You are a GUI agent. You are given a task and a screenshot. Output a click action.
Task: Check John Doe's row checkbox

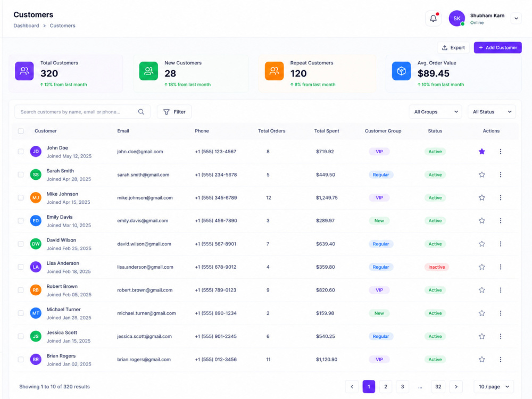[x=21, y=151]
